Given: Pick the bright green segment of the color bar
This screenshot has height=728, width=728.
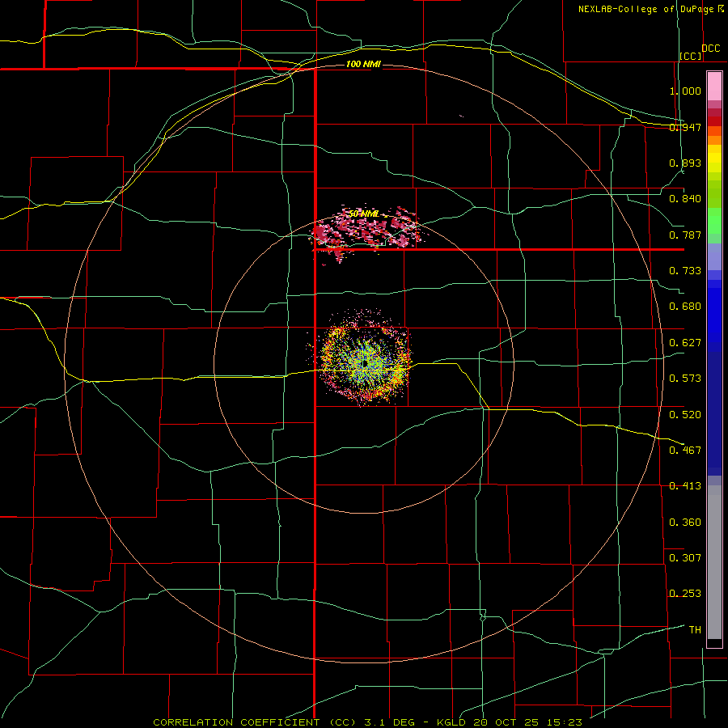Looking at the screenshot, I should [714, 221].
